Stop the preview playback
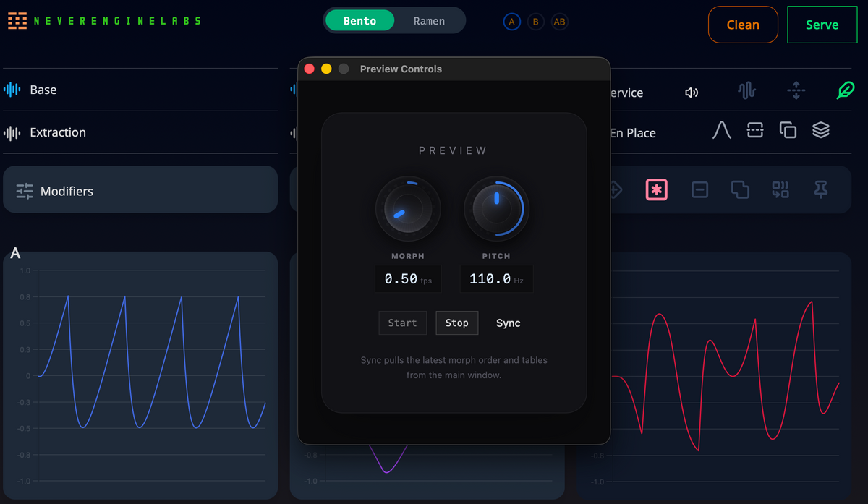The image size is (868, 504). click(x=456, y=323)
